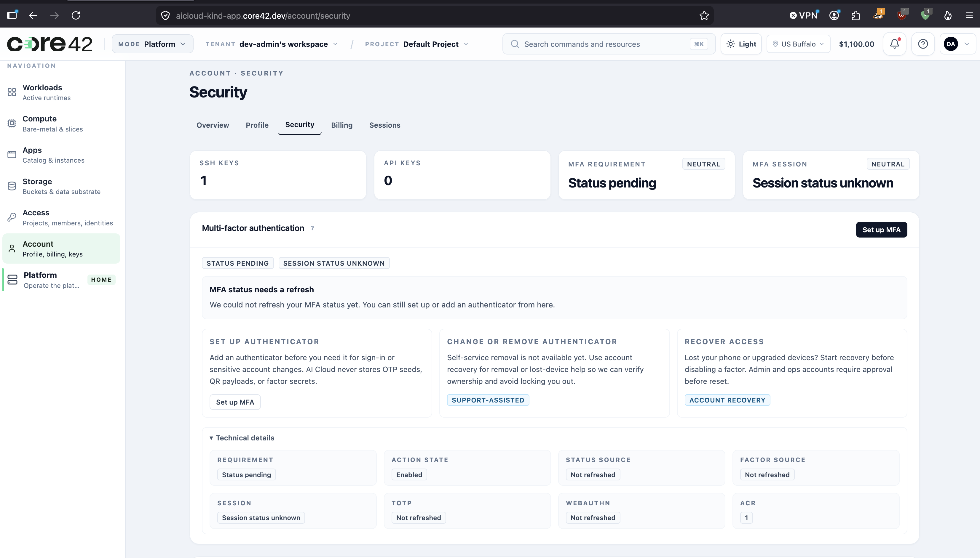Open the browser hamburger menu
980x558 pixels.
click(x=969, y=16)
